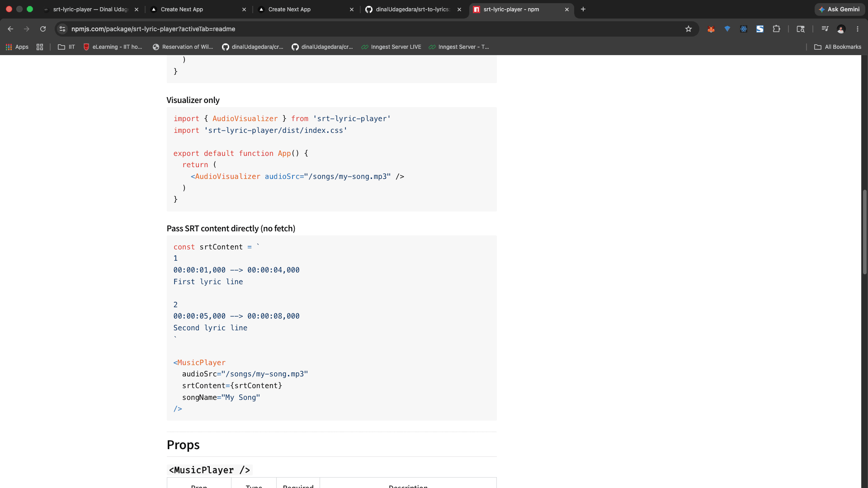Reload the npm page
The image size is (868, 488).
coord(43,29)
